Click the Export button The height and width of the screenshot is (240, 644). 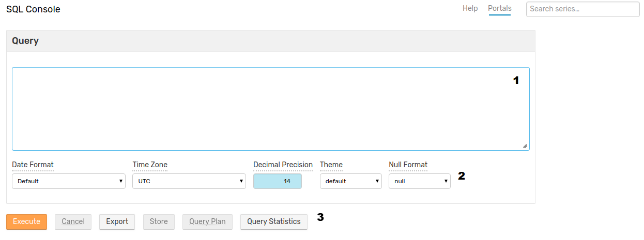[x=117, y=221]
